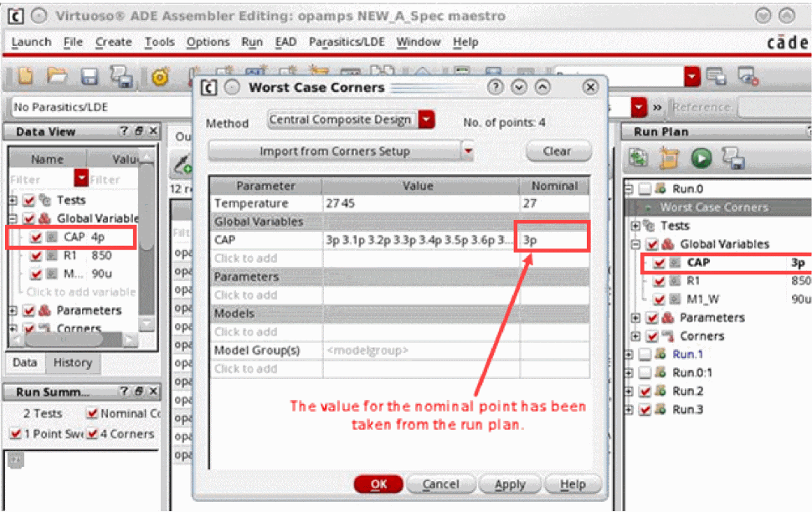Click the Open folder toolbar icon
This screenshot has width=812, height=512.
tap(57, 77)
